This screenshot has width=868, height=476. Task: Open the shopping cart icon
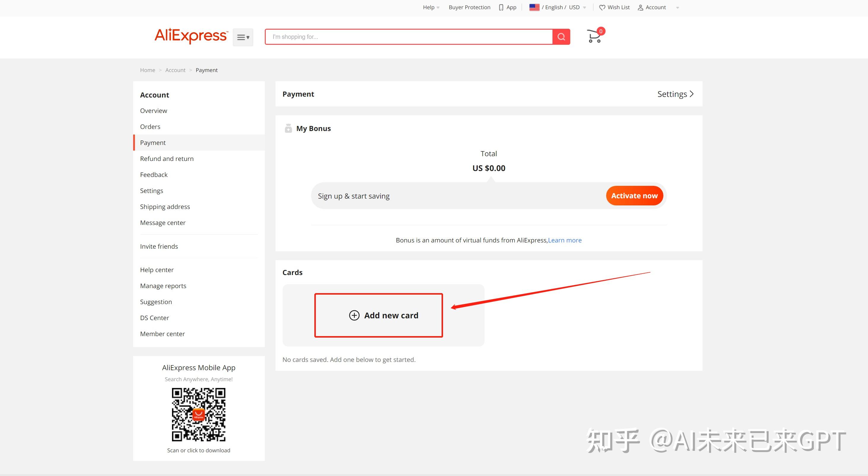(594, 36)
